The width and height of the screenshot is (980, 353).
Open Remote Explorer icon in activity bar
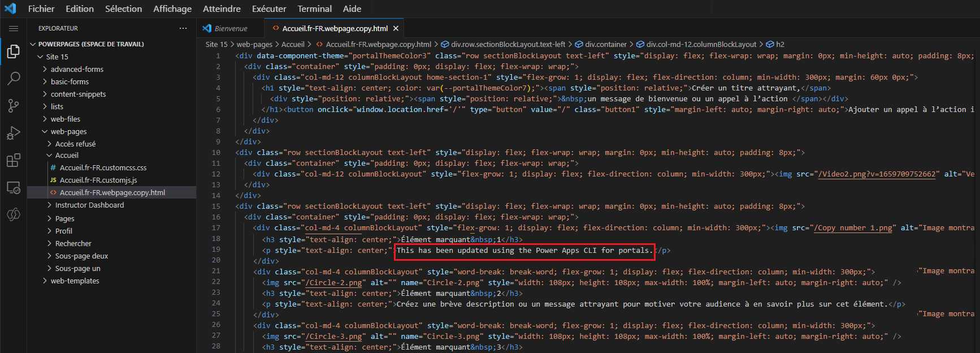tap(13, 187)
